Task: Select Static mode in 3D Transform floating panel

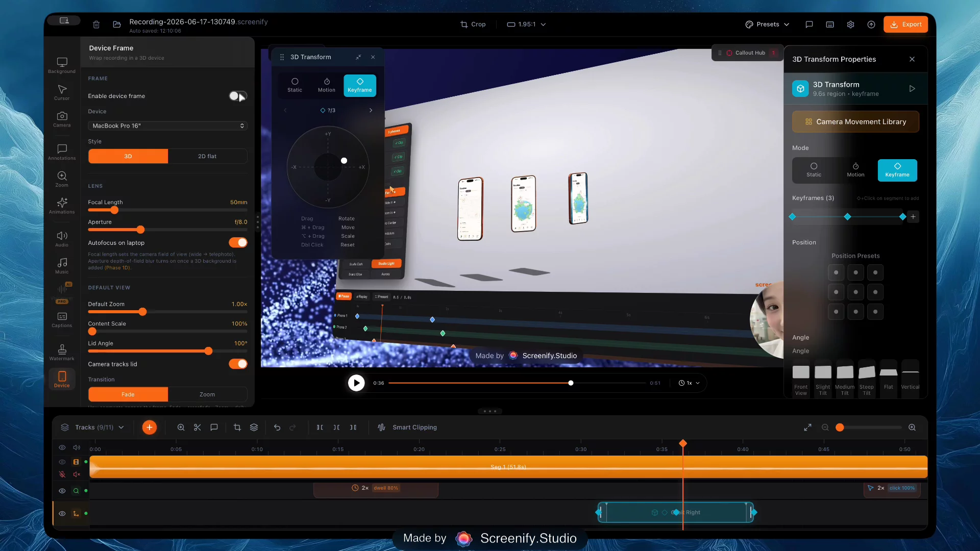Action: click(x=295, y=85)
